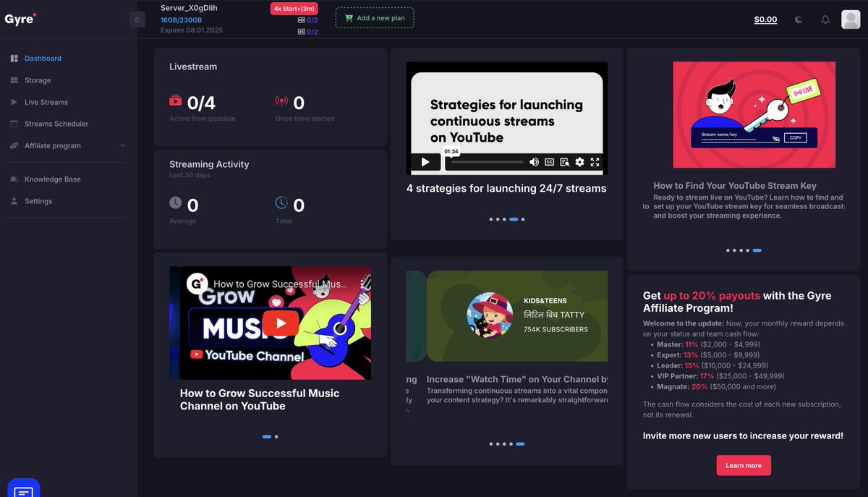The image size is (868, 497).
Task: Enter fullscreen on the strategies video
Action: pyautogui.click(x=595, y=162)
